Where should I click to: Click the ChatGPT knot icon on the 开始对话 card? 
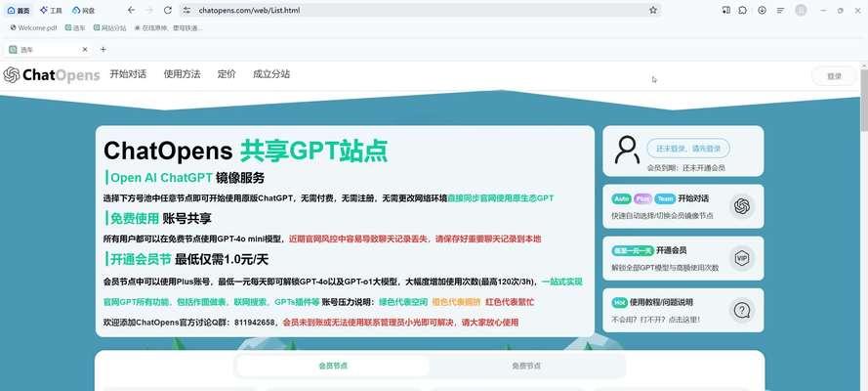[x=741, y=206]
